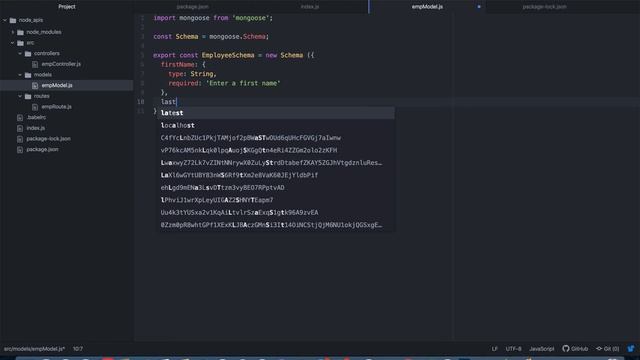Change the UTF-8 encoding in status bar
Screen dimensions: 640x360
[x=513, y=349]
